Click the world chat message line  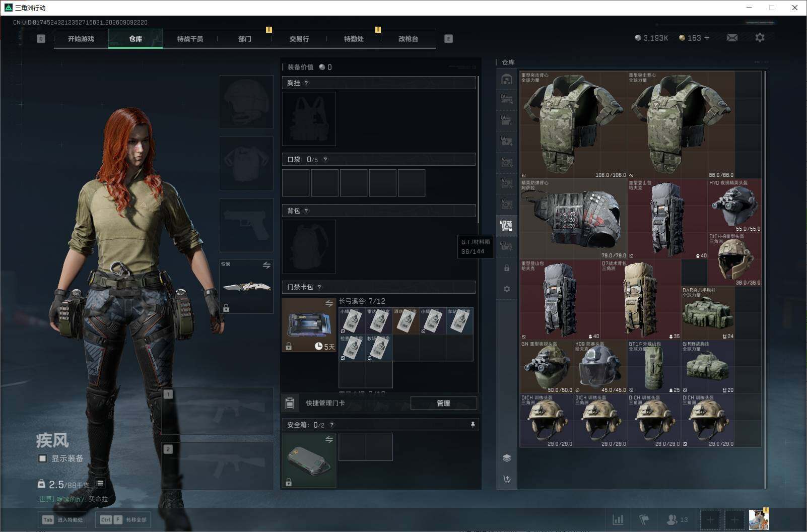click(x=73, y=499)
